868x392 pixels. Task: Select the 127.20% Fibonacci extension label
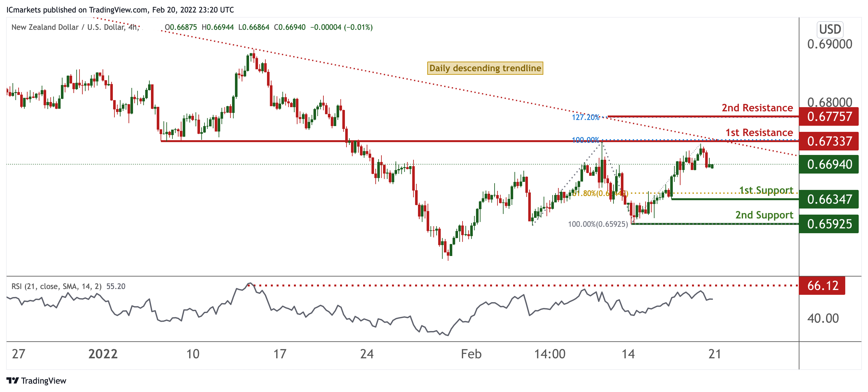coord(585,117)
